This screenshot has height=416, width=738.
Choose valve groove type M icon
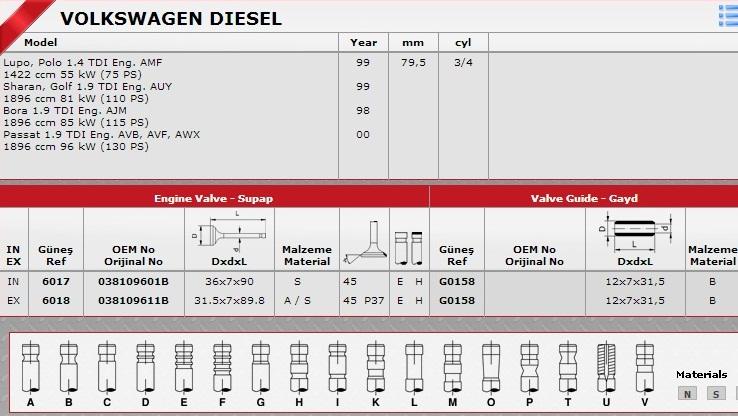[453, 368]
